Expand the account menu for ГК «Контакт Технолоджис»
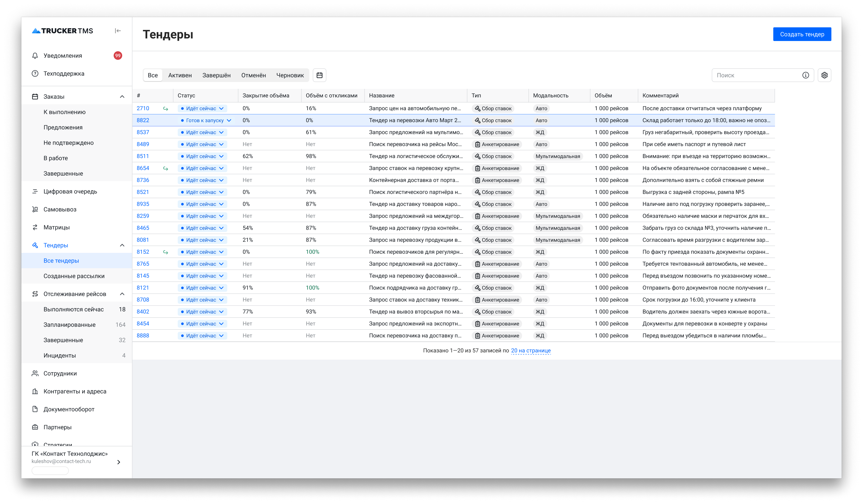This screenshot has width=863, height=504. [x=118, y=462]
